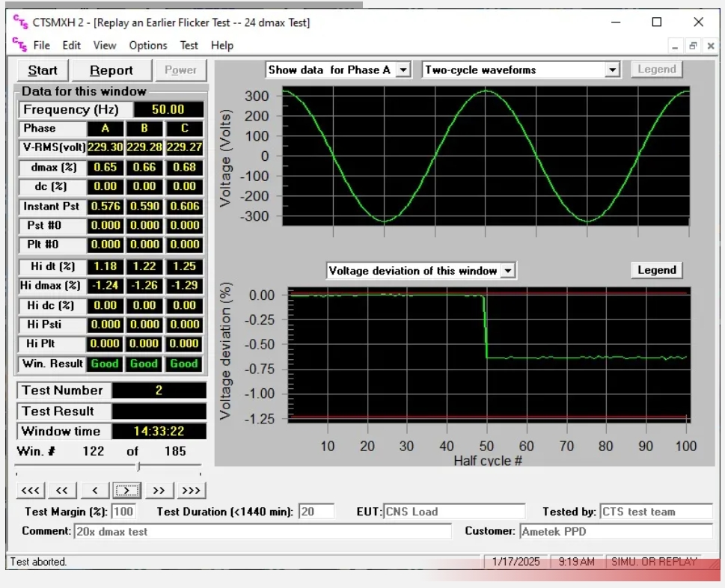Jump to first window with <<< button
The width and height of the screenshot is (725, 588).
click(30, 491)
